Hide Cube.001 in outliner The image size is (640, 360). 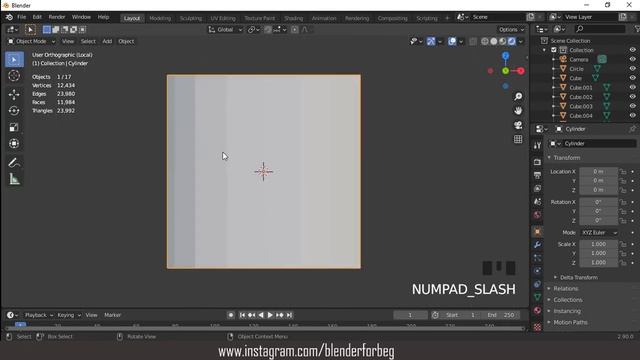(632, 87)
